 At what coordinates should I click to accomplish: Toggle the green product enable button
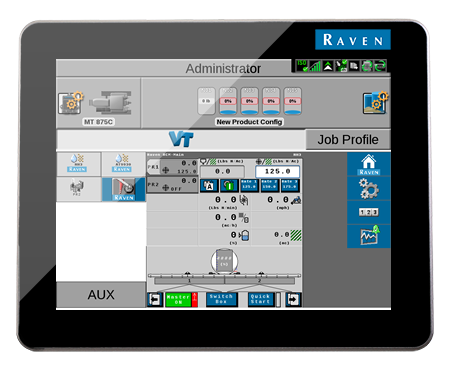coord(229,186)
